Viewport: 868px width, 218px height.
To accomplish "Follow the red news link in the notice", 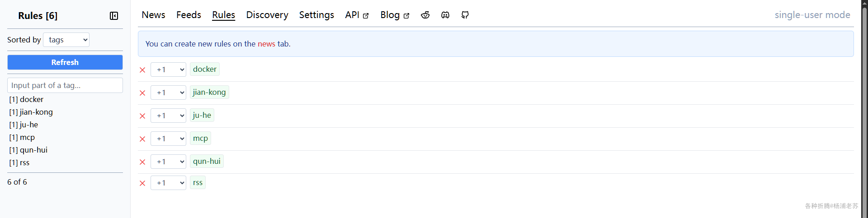I will tap(266, 44).
